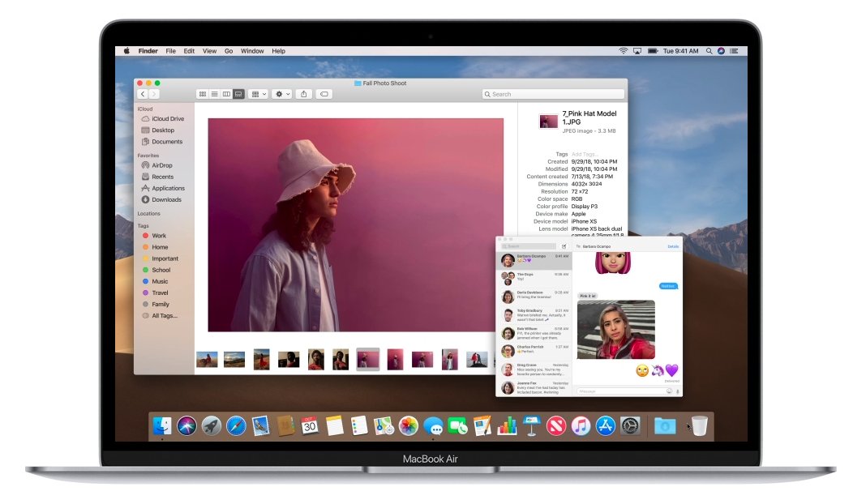Open iTunes music icon in the Dock

tap(581, 425)
